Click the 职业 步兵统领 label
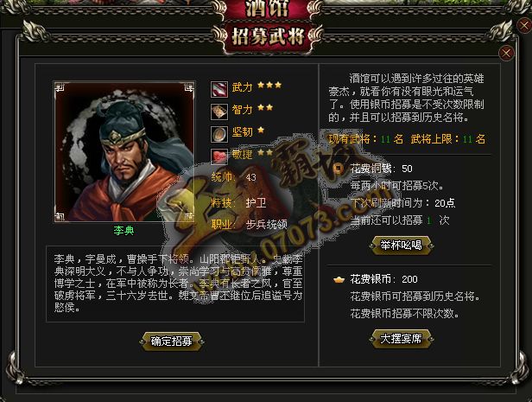This screenshot has height=402, width=532. point(250,224)
